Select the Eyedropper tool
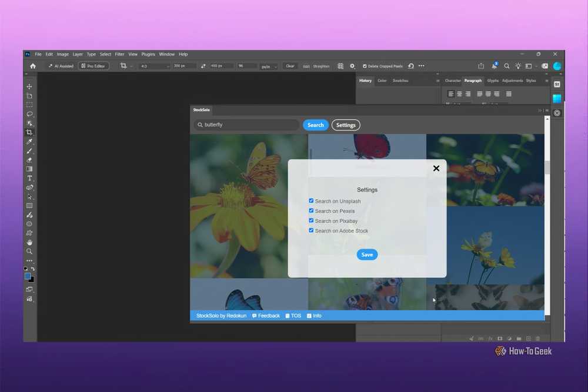This screenshot has height=392, width=588. point(29,142)
